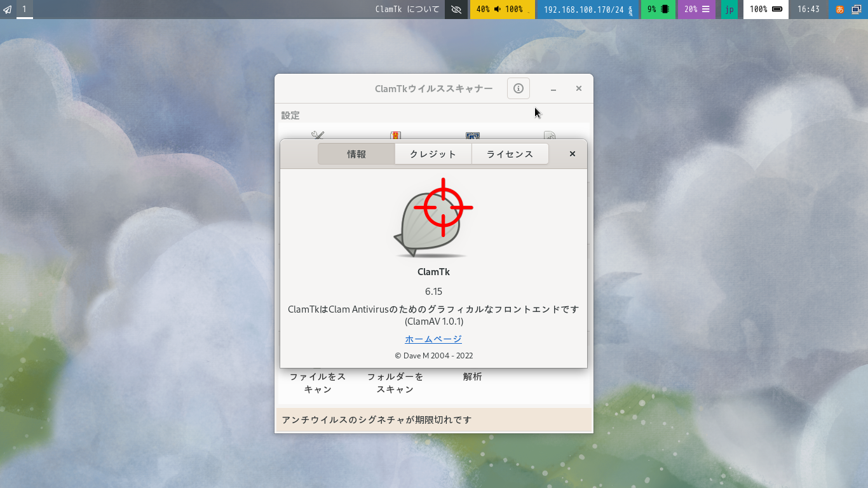Screen dimensions: 868x488
Task: Click the battery 100% indicator
Action: point(766,10)
